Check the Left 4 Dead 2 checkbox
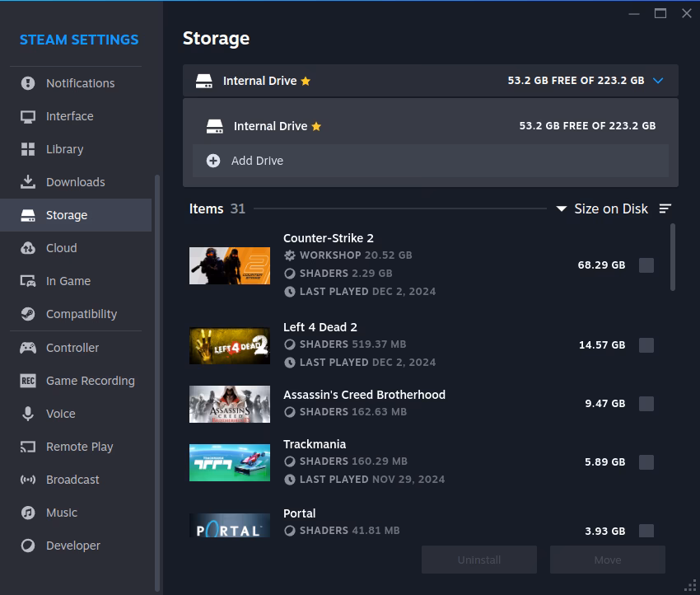 tap(646, 345)
